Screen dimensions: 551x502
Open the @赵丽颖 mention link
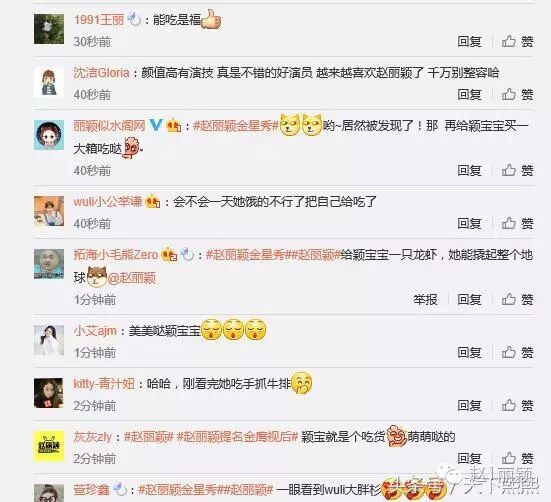pyautogui.click(x=132, y=278)
